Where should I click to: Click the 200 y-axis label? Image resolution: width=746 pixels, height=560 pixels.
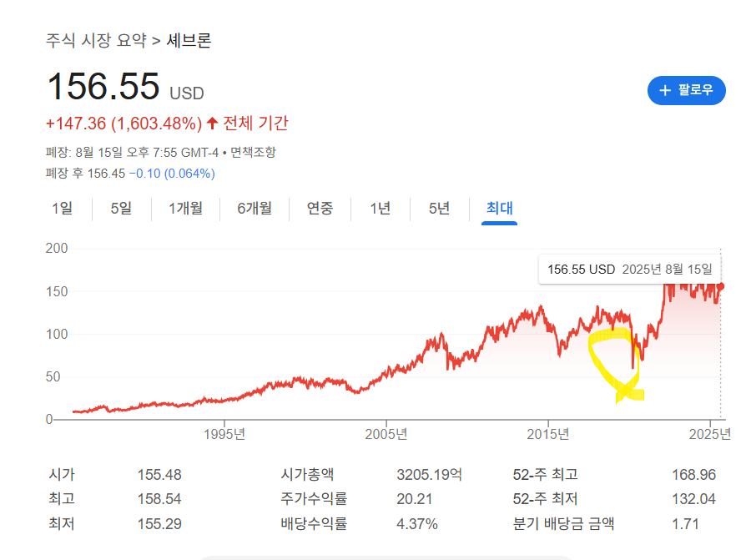click(x=57, y=249)
